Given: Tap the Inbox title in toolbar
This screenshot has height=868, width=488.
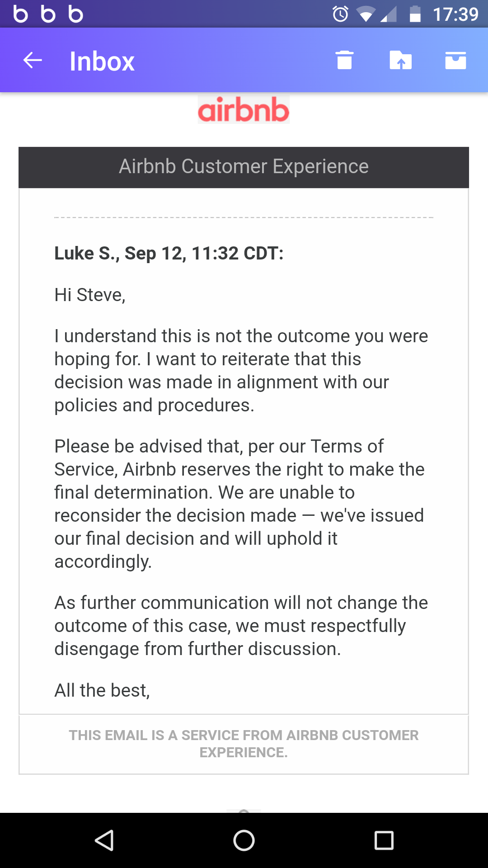Looking at the screenshot, I should (102, 61).
